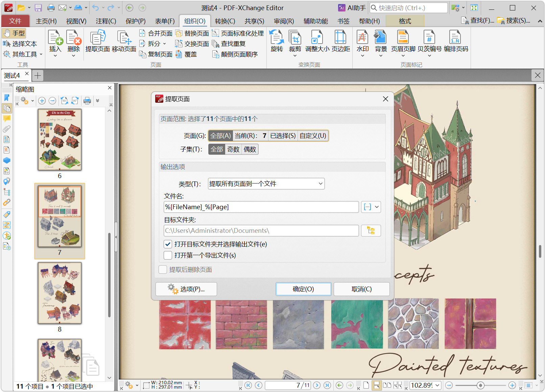Click the 覆盖 pages tool
Image resolution: width=545 pixels, height=392 pixels.
(186, 54)
